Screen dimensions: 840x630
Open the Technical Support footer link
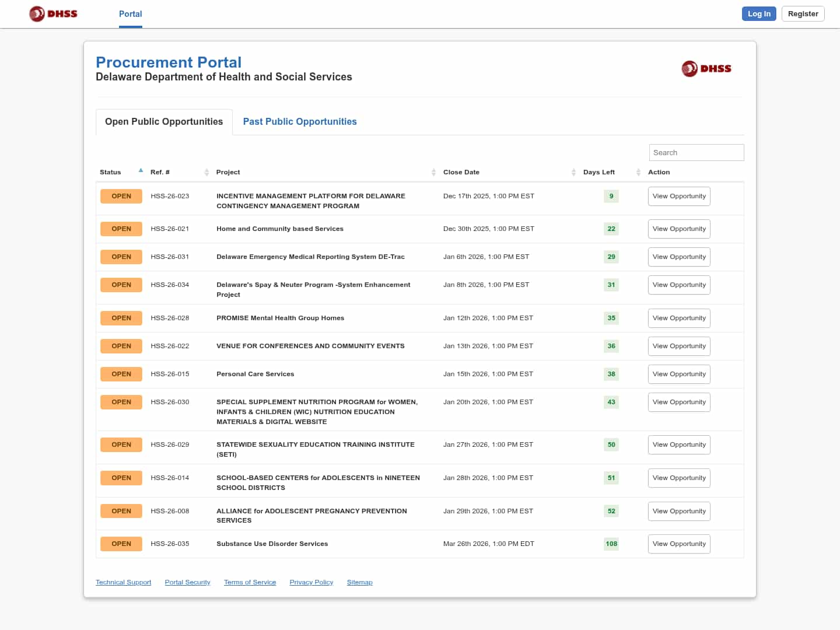click(x=123, y=582)
